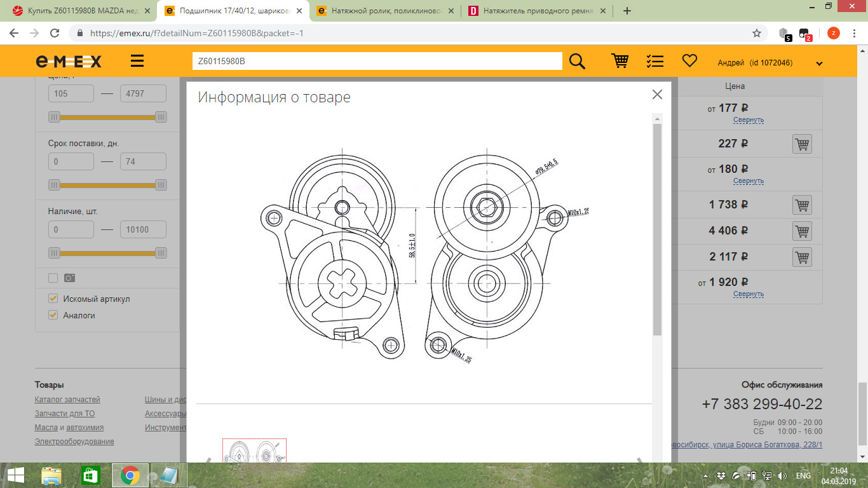Collapse offers under 1 920 ₽ via Свернуть

pos(749,294)
